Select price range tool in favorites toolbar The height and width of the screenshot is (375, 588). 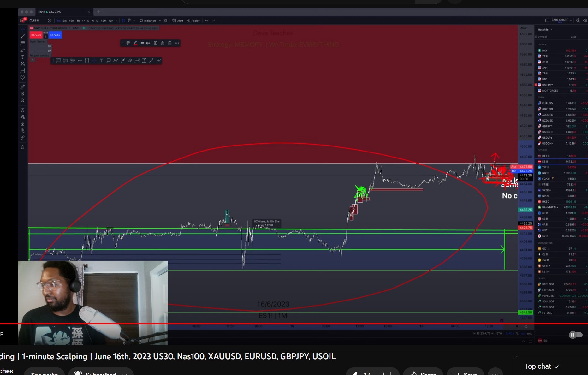(x=144, y=61)
